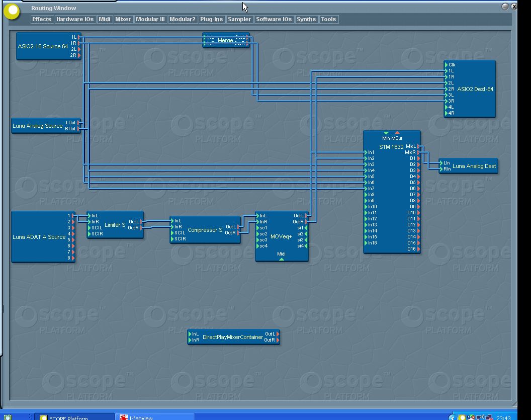The width and height of the screenshot is (531, 420).
Task: Close the Routing Window
Action: click(514, 7)
